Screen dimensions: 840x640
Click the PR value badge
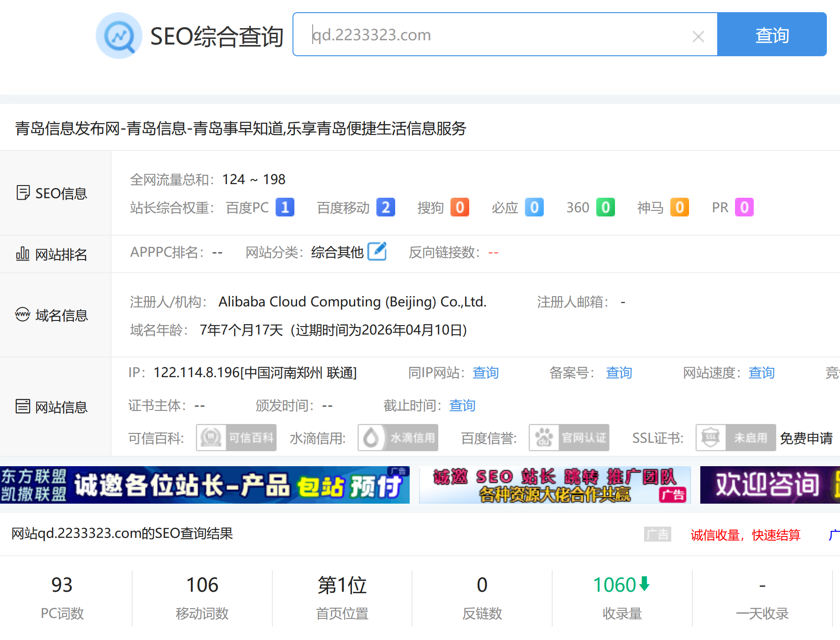point(744,207)
